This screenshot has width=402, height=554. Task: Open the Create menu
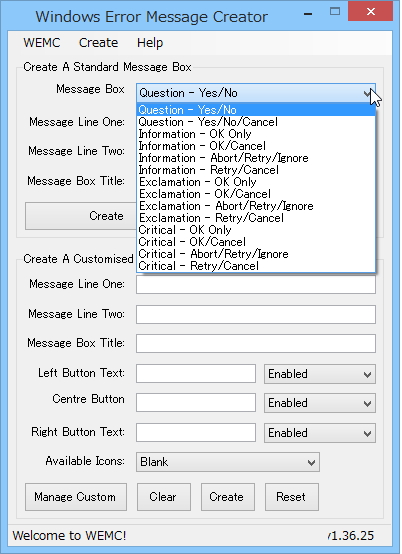pos(98,43)
